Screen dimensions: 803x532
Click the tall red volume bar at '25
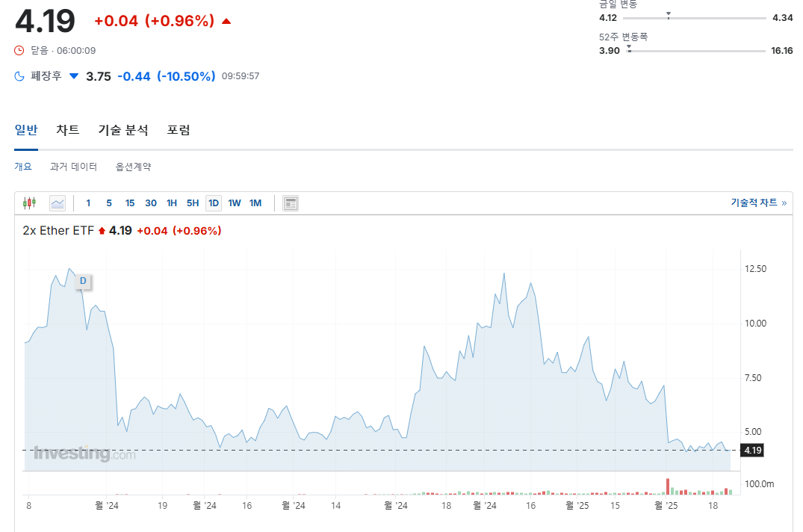tap(668, 486)
